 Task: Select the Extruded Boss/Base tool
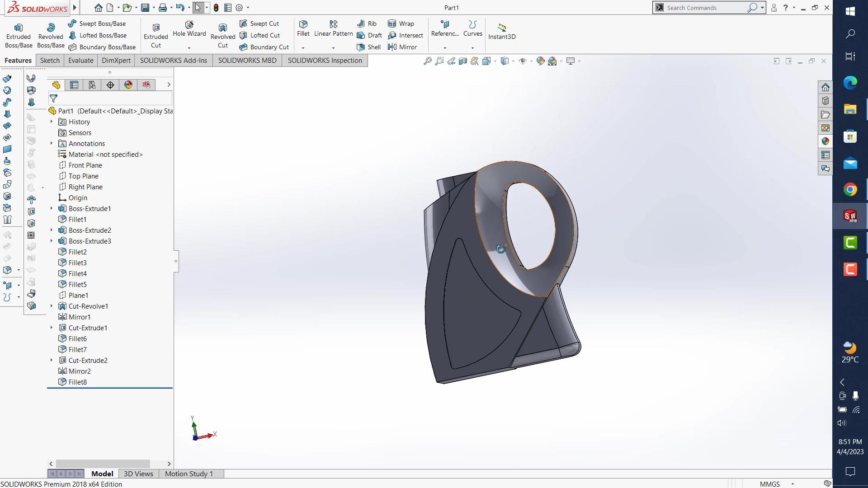coord(18,35)
